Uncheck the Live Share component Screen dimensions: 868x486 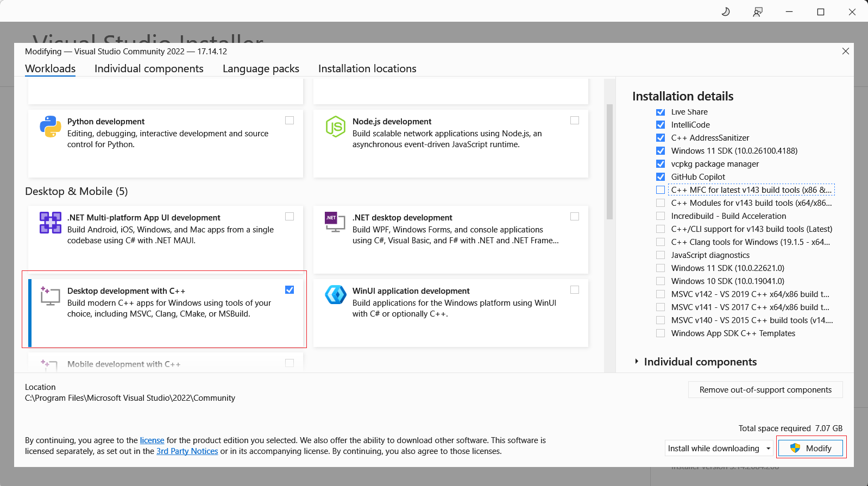point(661,112)
